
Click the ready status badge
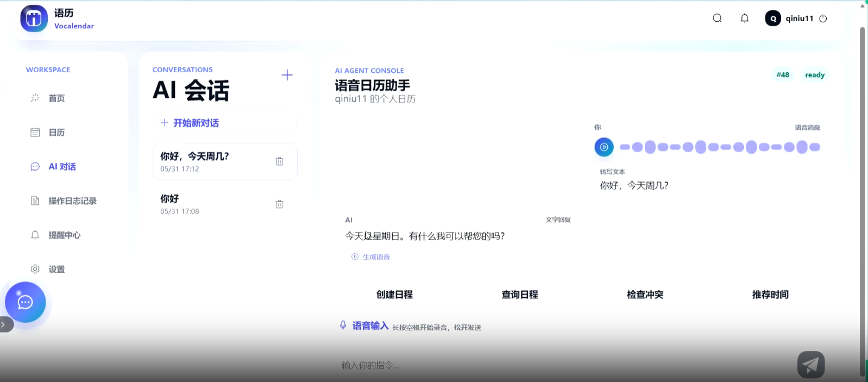tap(815, 75)
